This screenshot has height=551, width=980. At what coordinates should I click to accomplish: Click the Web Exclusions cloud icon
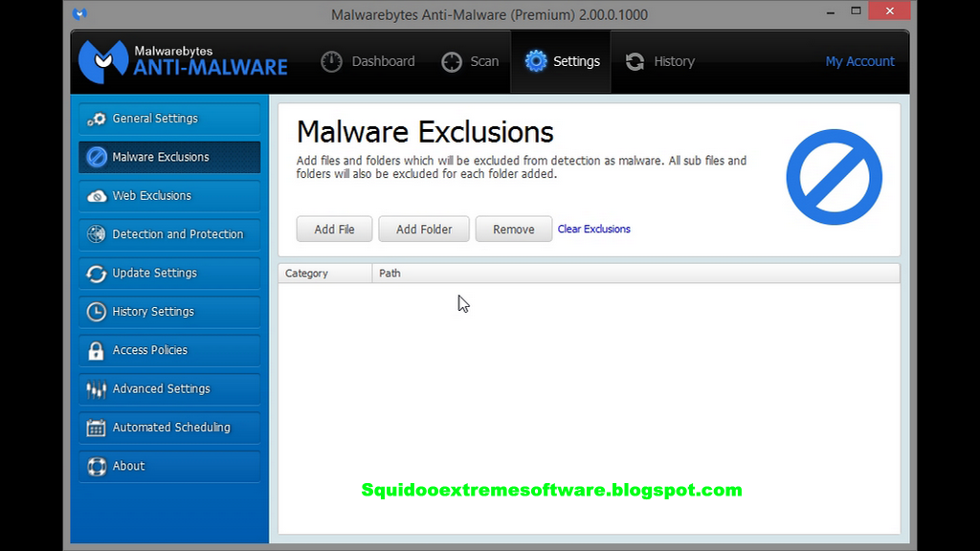coord(97,196)
